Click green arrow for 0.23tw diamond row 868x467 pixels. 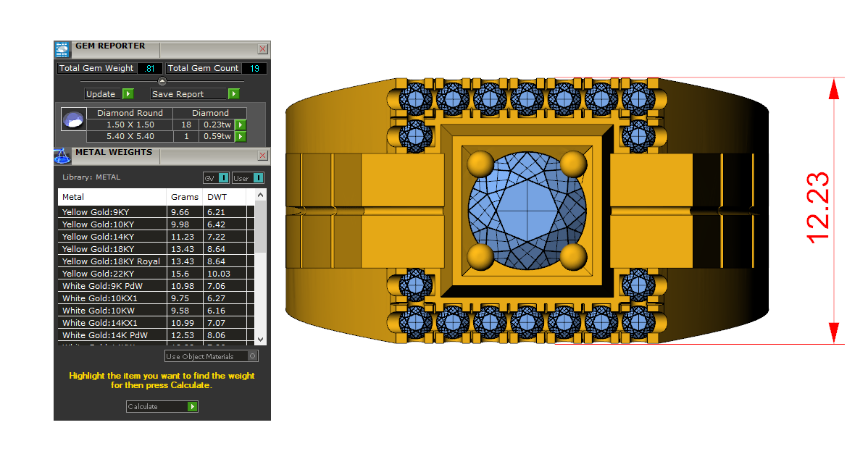pos(241,125)
